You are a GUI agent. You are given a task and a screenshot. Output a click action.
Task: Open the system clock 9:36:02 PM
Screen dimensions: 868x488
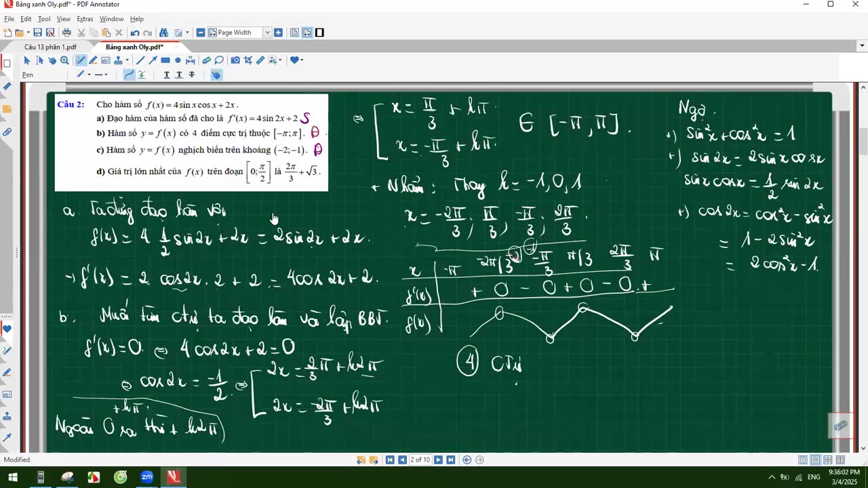coord(844,472)
